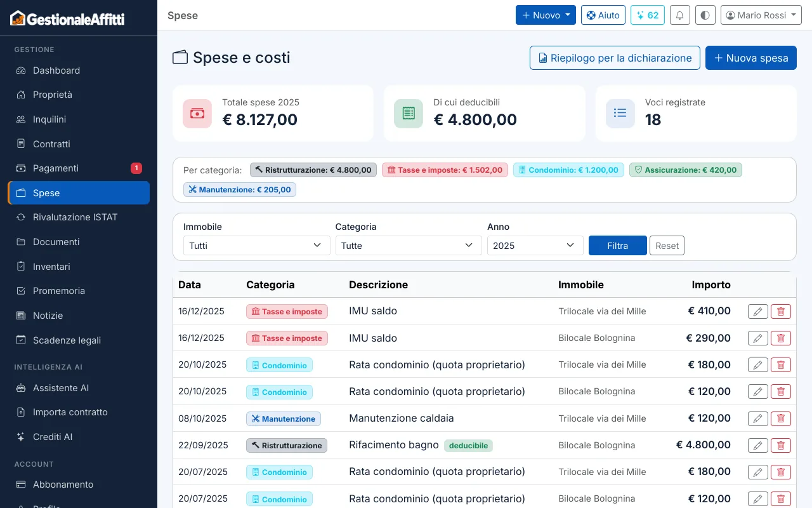Open Documenti in the sidebar

tap(79, 242)
